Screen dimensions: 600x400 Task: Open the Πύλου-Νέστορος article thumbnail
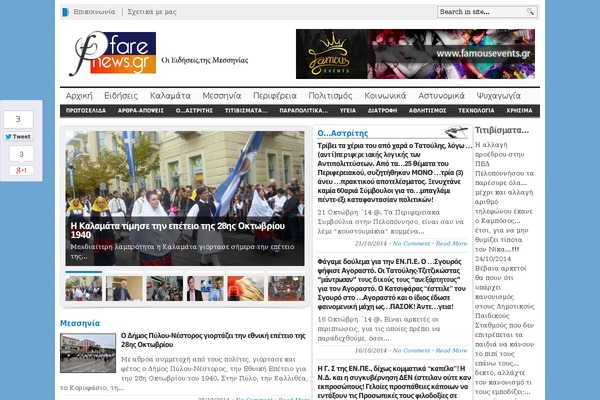(x=88, y=353)
